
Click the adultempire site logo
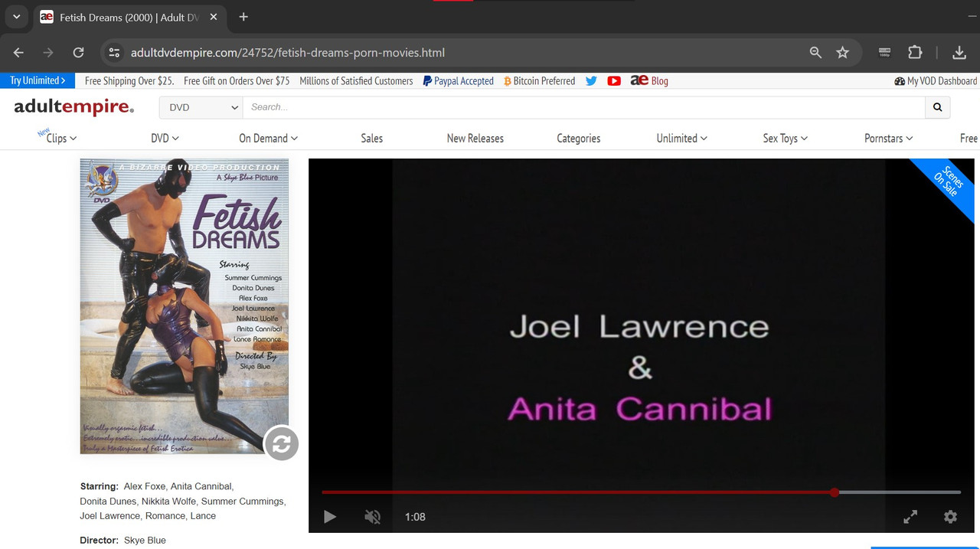pyautogui.click(x=73, y=107)
